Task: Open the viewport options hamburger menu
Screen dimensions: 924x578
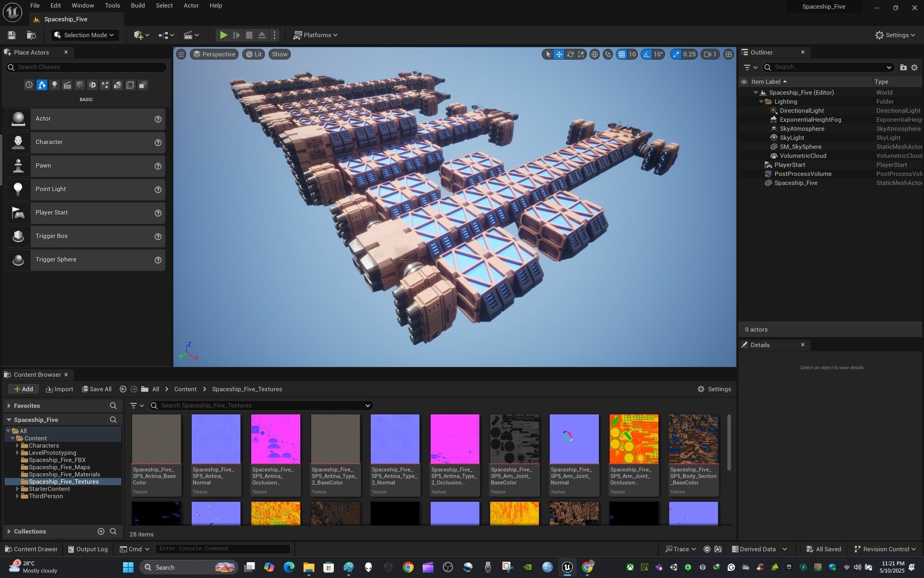Action: coord(181,54)
